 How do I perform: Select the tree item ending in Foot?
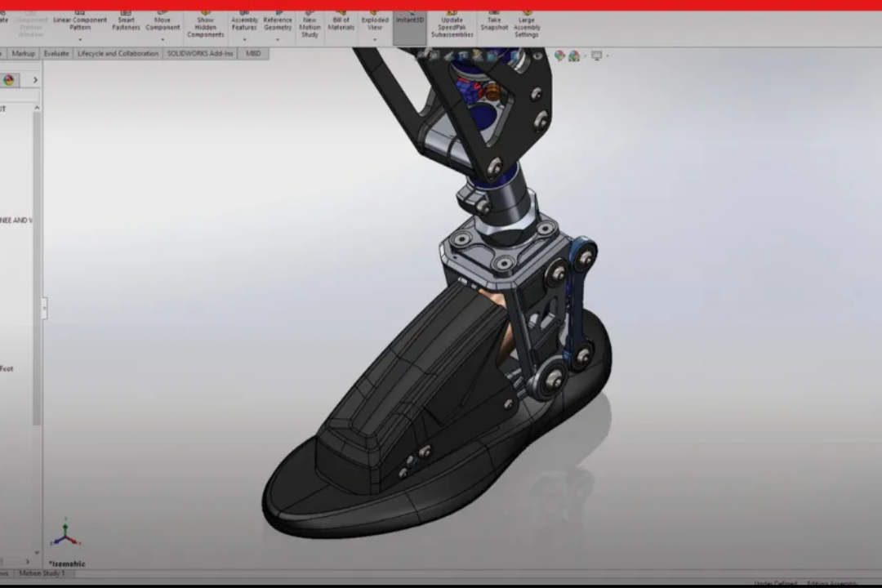(7, 368)
